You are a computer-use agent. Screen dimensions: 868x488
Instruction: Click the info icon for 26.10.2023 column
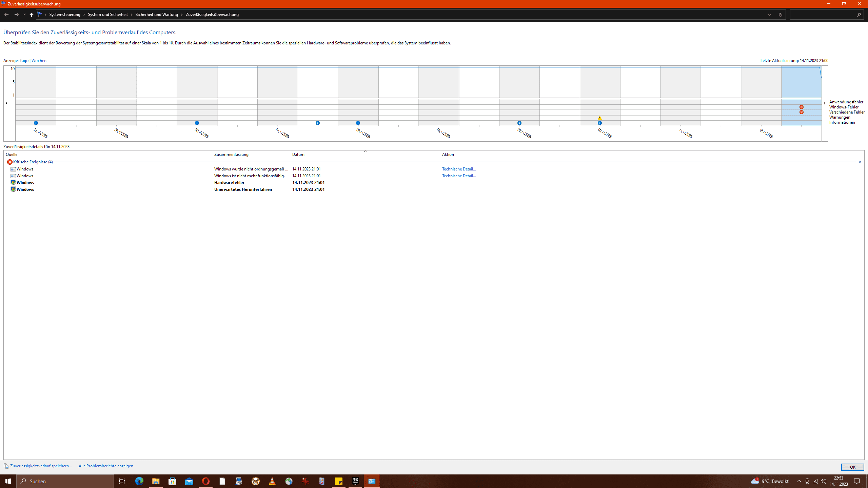click(36, 123)
